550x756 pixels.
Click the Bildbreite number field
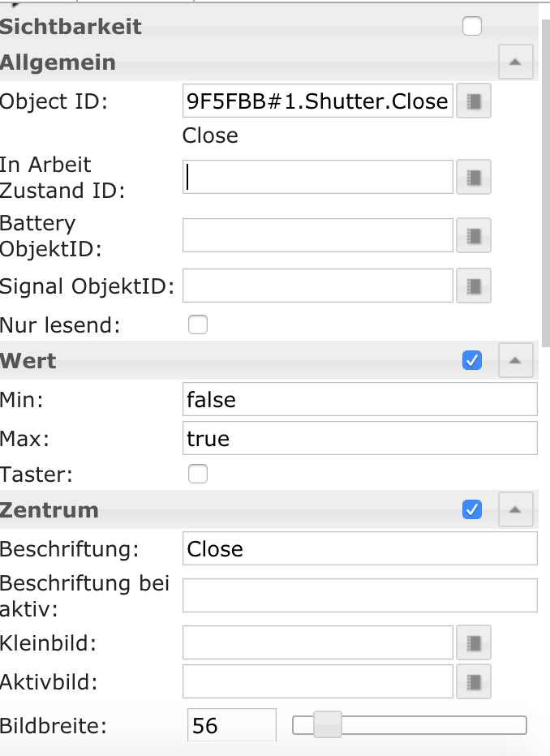click(x=232, y=725)
